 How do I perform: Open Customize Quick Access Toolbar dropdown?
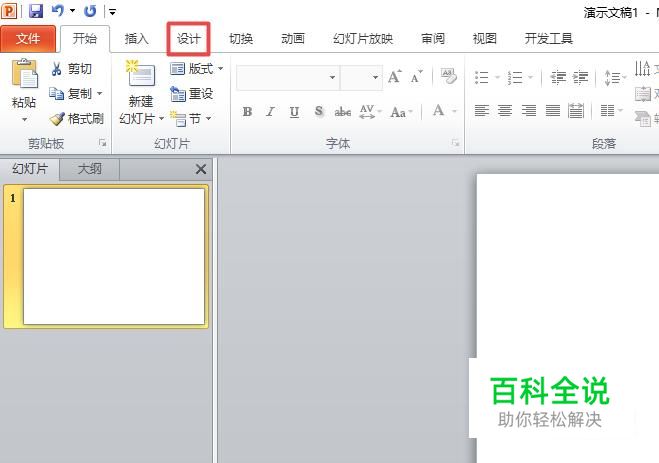point(112,11)
